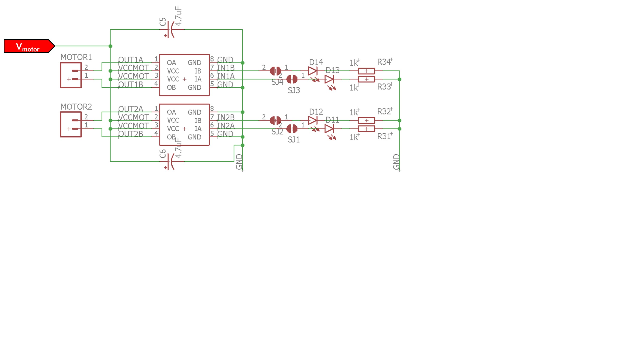
Task: Click the MOTOR1 text label
Action: (x=76, y=57)
